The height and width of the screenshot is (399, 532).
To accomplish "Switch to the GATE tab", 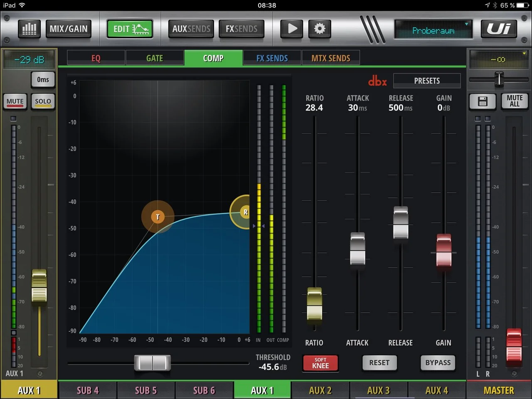I will coord(155,58).
